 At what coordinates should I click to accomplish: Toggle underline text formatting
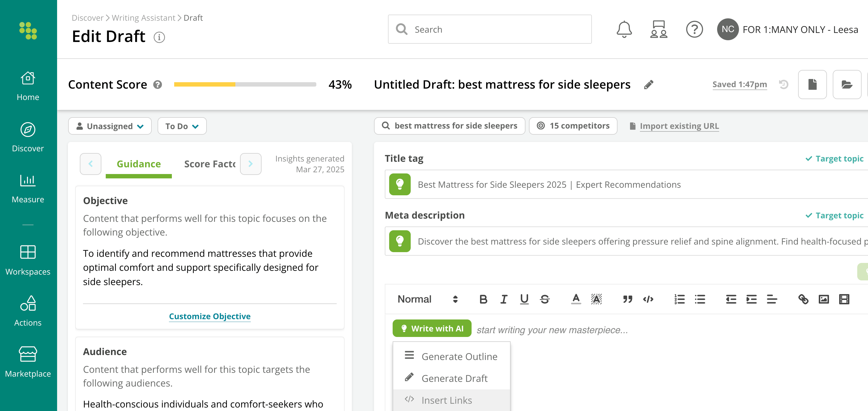(x=524, y=299)
